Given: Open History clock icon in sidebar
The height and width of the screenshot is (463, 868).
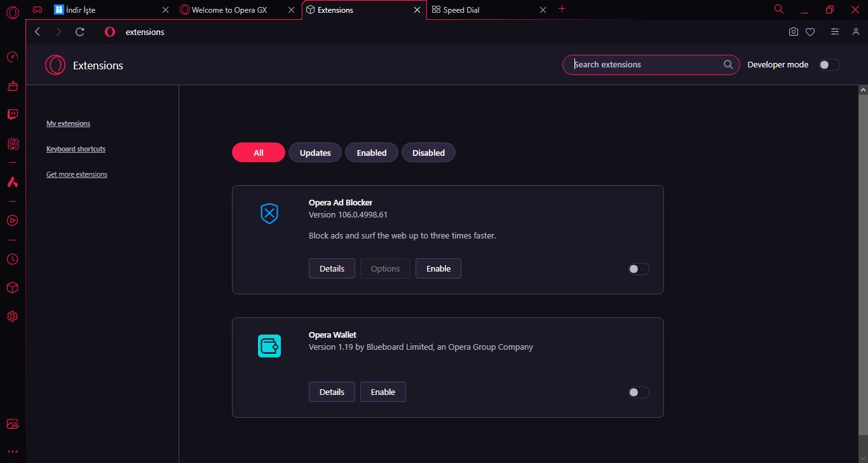Looking at the screenshot, I should (x=12, y=259).
